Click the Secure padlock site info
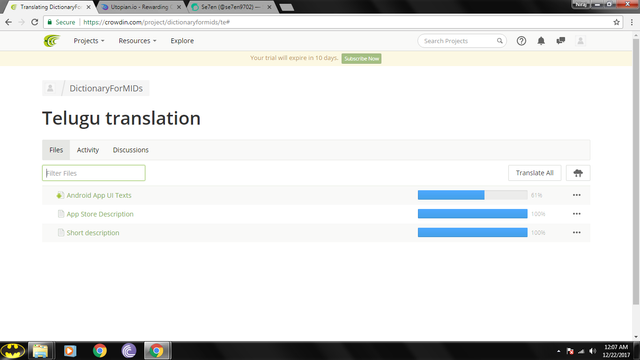Image resolution: width=640 pixels, height=360 pixels. tap(61, 22)
